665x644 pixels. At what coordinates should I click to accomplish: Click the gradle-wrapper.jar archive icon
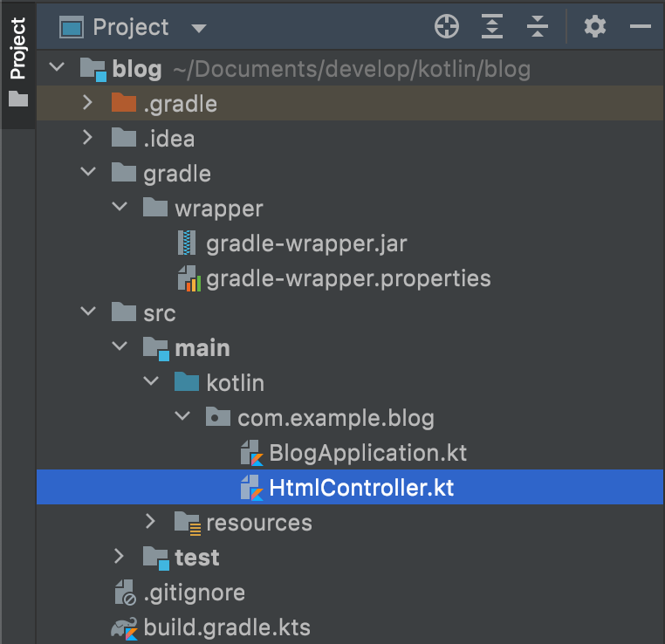coord(187,243)
